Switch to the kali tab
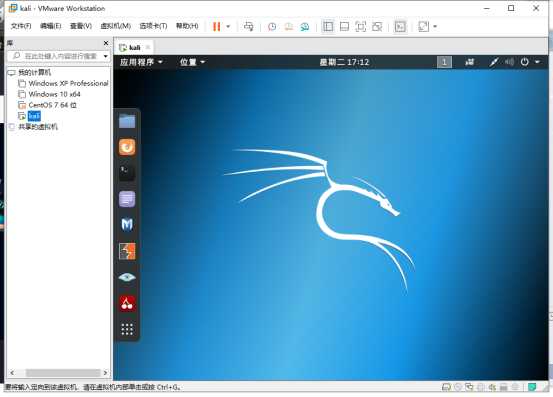This screenshot has height=397, width=553. click(x=135, y=47)
